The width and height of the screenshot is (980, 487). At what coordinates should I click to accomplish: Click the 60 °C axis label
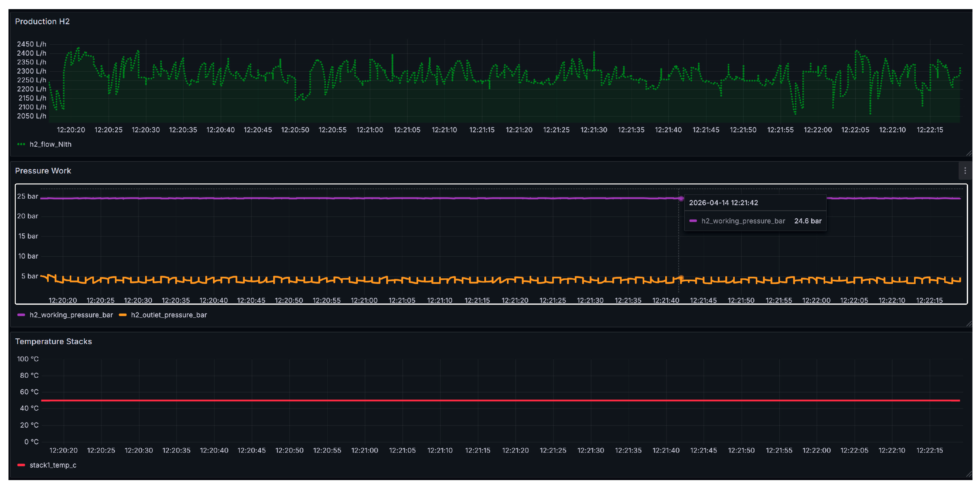(29, 392)
